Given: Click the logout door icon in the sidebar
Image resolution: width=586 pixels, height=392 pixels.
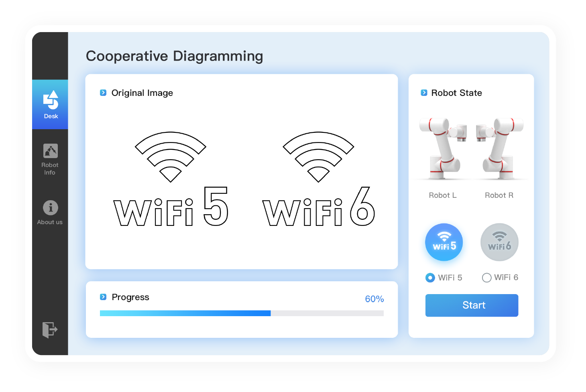Looking at the screenshot, I should tap(50, 330).
